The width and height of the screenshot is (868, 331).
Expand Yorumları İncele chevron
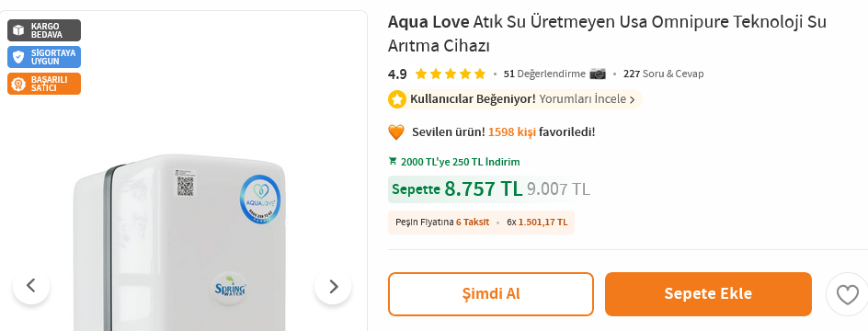click(x=633, y=100)
